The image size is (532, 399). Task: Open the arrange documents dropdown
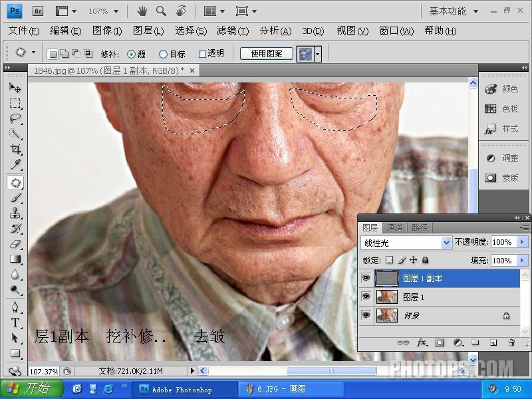[x=214, y=11]
